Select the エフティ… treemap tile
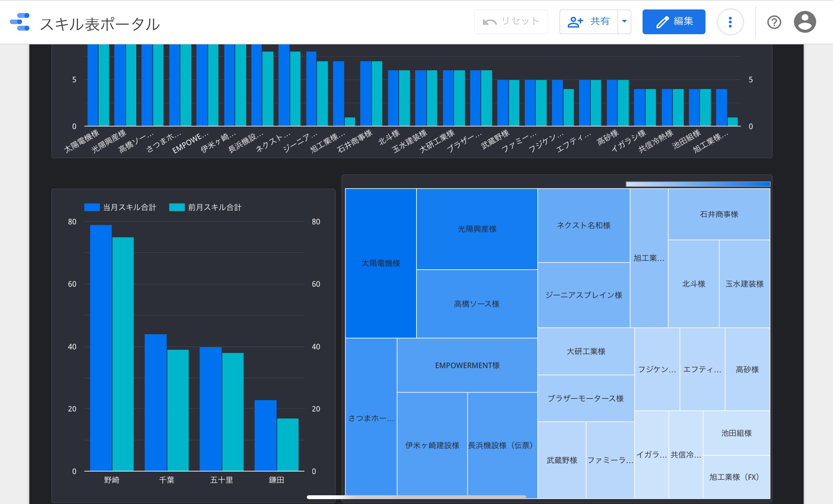 702,369
